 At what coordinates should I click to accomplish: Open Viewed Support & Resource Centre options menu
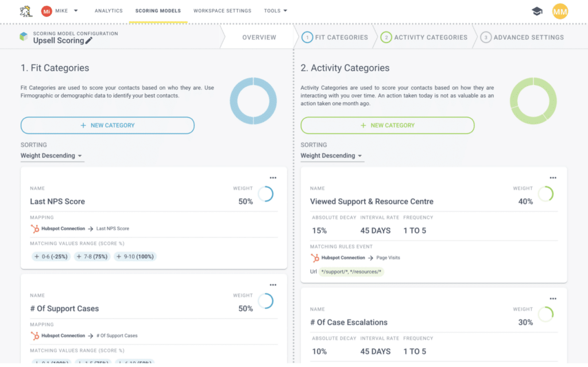[x=553, y=178]
